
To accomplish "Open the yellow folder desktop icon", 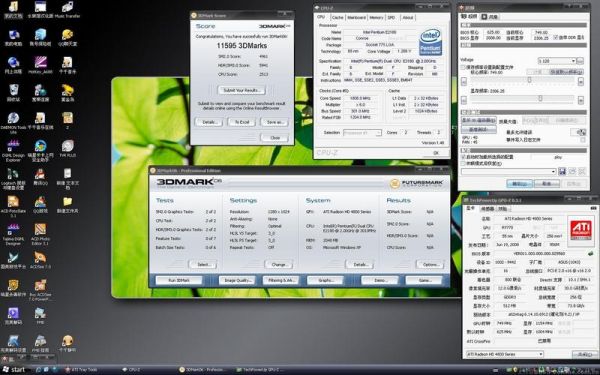I will [x=67, y=204].
